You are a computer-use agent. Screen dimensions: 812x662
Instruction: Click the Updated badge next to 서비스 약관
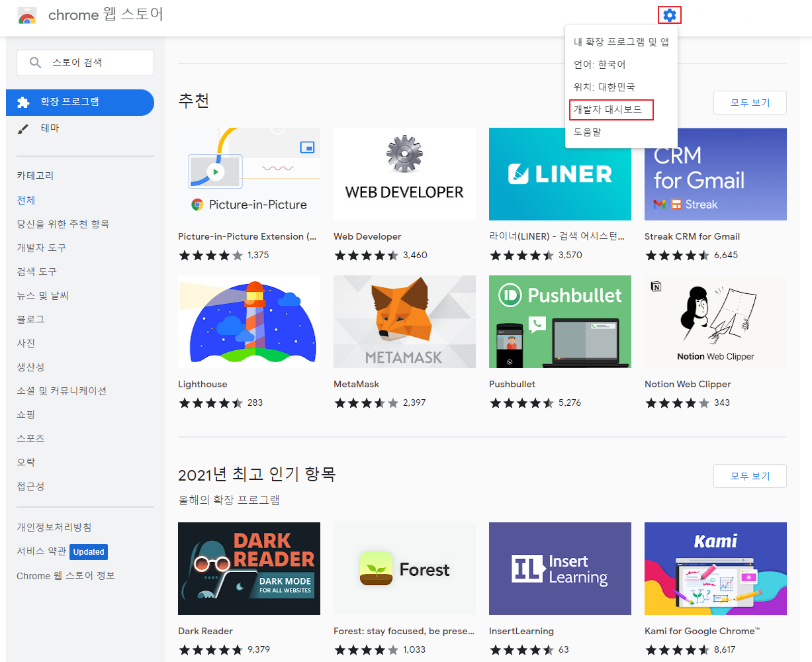[89, 551]
